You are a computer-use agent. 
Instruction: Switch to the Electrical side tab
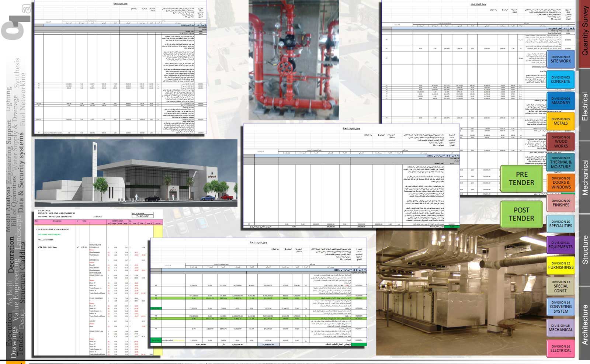click(x=584, y=106)
